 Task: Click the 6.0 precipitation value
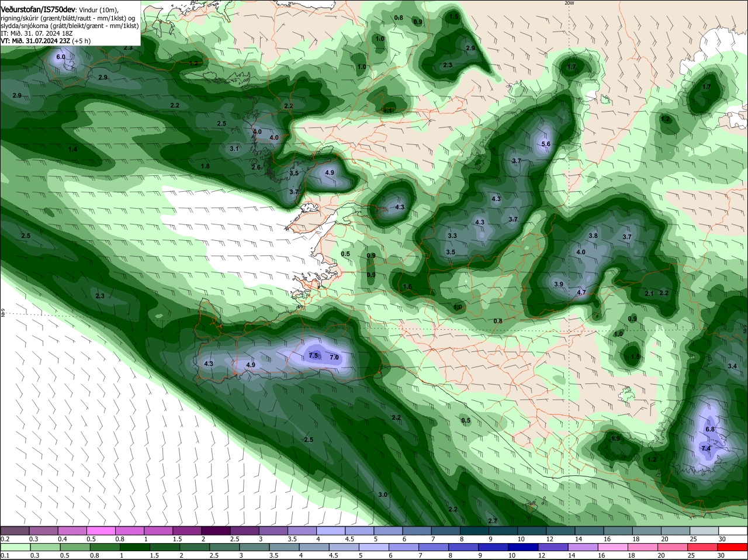60,57
